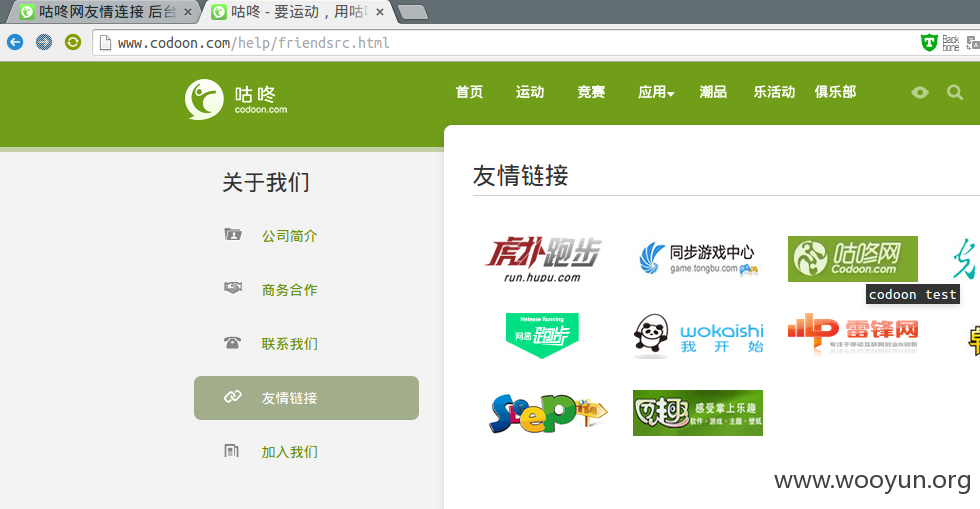Viewport: 980px width, 509px height.
Task: Open the 俱乐部 navigation item
Action: coord(835,92)
